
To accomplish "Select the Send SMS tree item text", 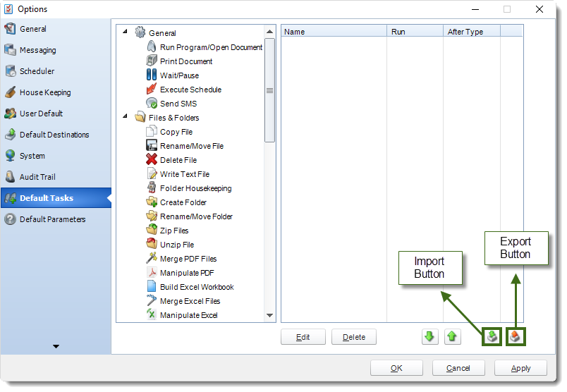I will point(178,104).
